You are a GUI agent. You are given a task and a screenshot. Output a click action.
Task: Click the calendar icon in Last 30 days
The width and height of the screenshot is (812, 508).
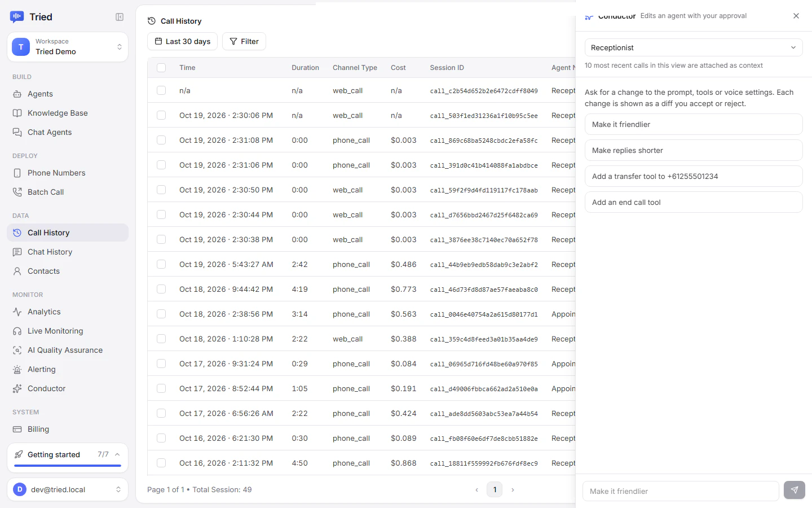[158, 41]
